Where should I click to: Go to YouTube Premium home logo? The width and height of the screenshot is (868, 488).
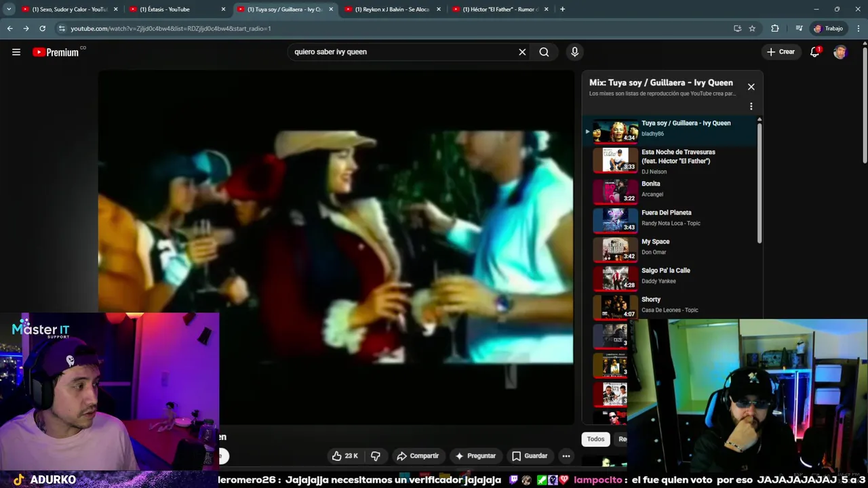[59, 52]
